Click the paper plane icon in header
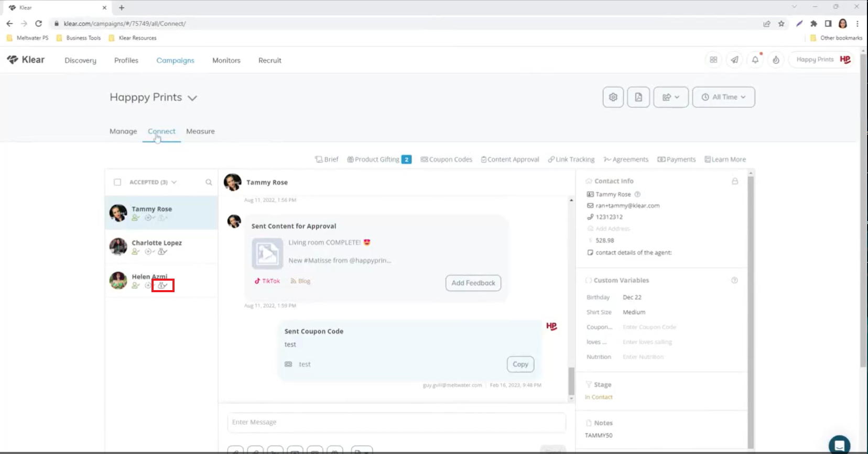Image resolution: width=868 pixels, height=454 pixels. point(734,60)
